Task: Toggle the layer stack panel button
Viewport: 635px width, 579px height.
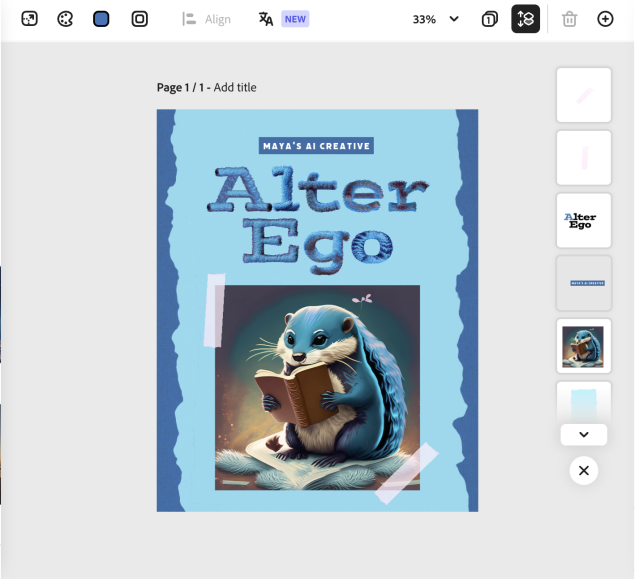Action: [526, 19]
